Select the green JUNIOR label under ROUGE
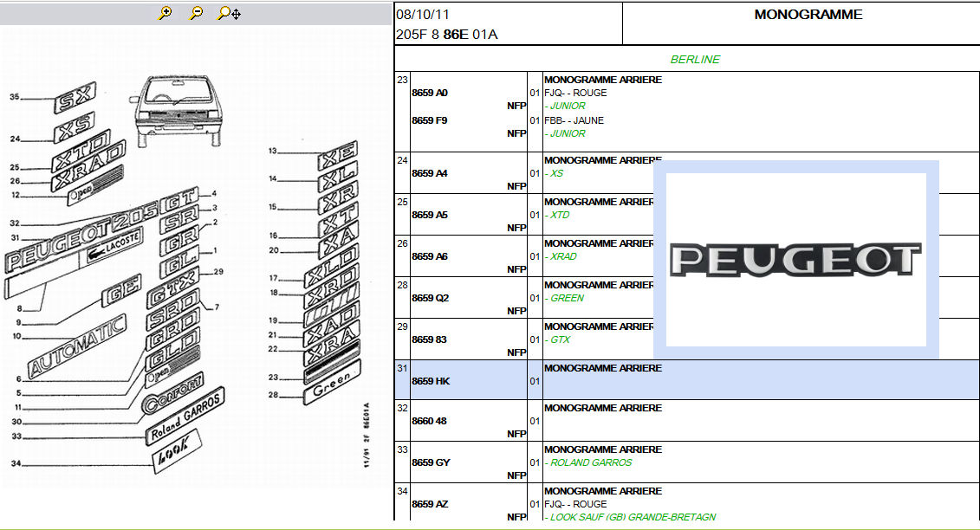This screenshot has width=980, height=530. (x=568, y=106)
